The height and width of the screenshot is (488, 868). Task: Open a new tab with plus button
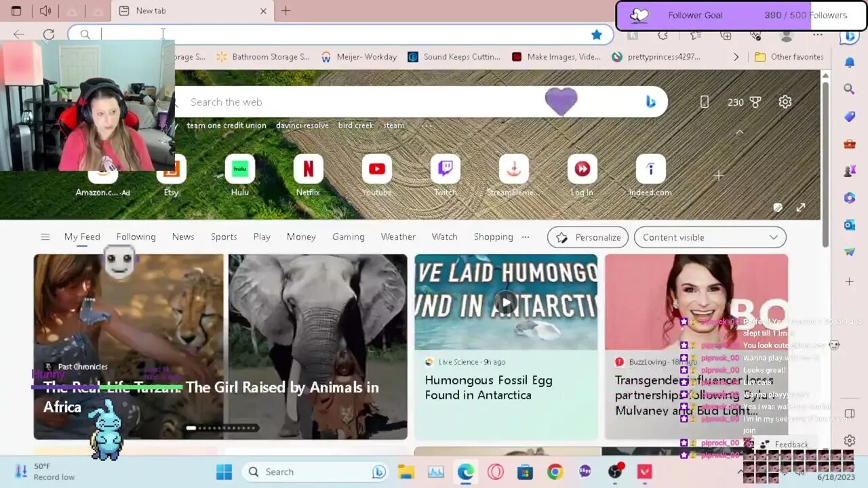285,11
